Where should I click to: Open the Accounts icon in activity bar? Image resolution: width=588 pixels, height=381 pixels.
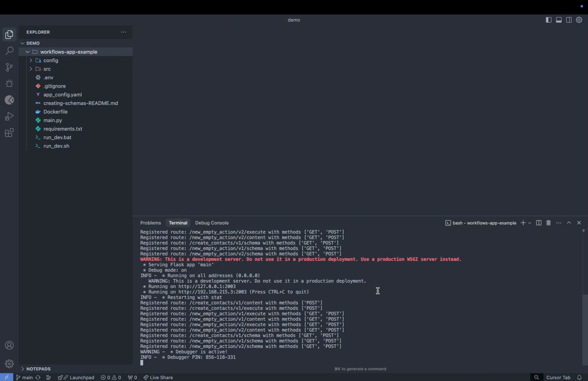tap(9, 345)
